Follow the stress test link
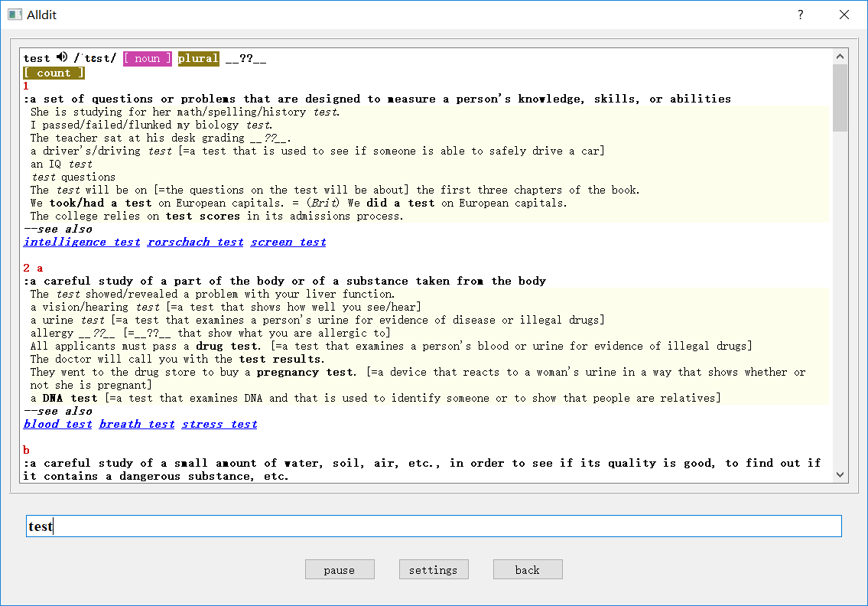 [x=219, y=424]
